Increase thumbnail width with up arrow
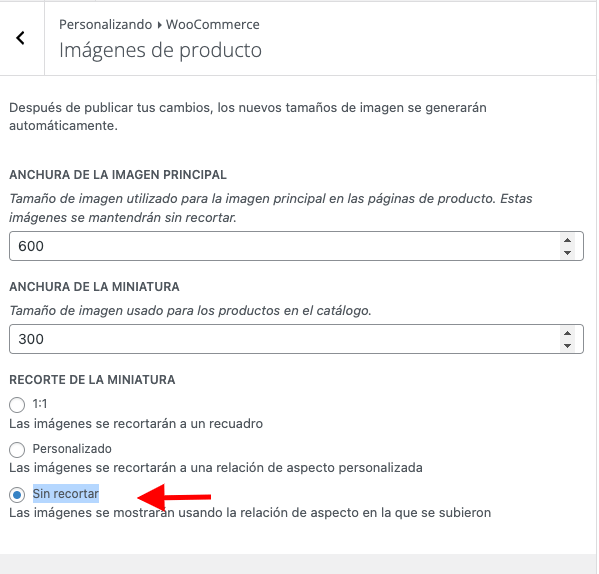This screenshot has width=599, height=574. pyautogui.click(x=567, y=333)
